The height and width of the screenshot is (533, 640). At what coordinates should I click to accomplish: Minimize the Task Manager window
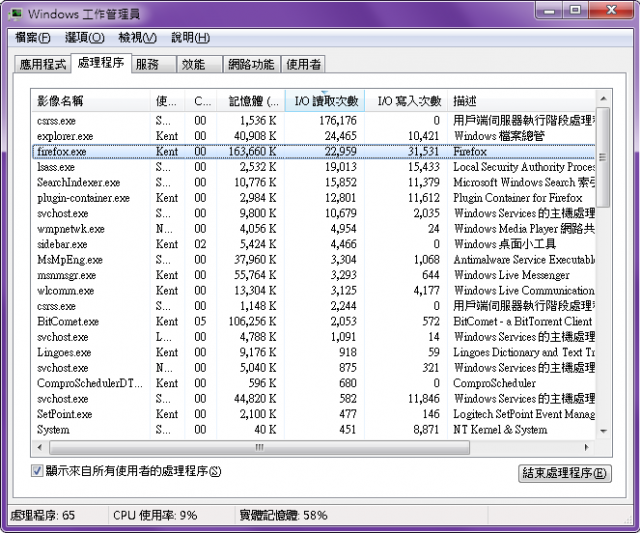549,10
